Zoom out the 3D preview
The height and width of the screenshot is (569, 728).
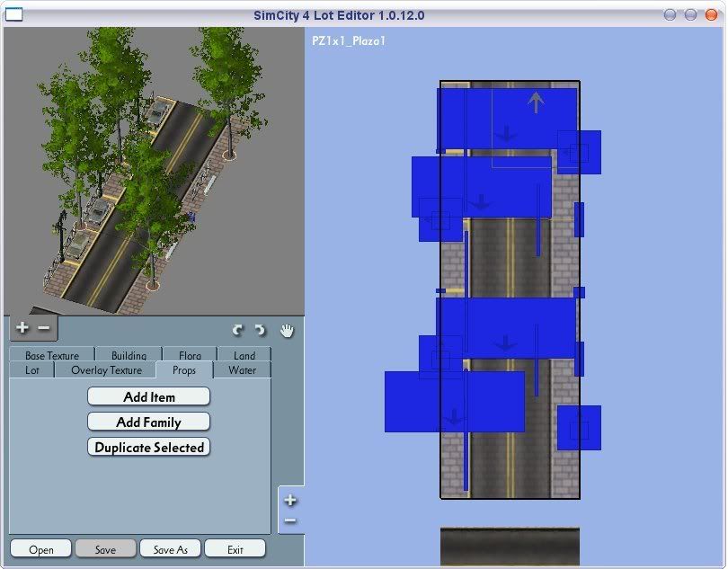pos(43,328)
